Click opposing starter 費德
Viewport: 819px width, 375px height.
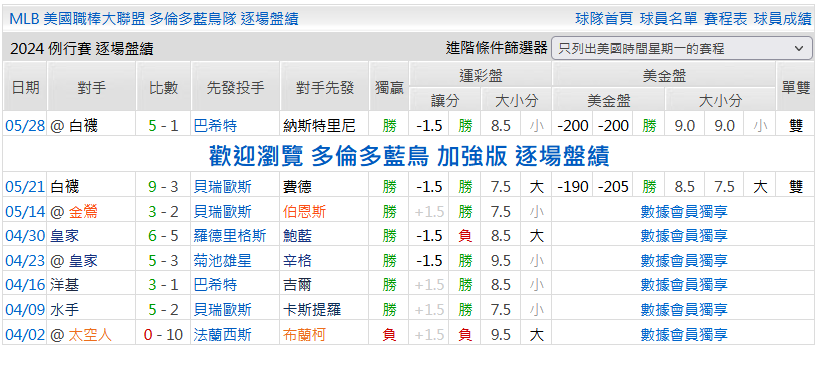(297, 186)
